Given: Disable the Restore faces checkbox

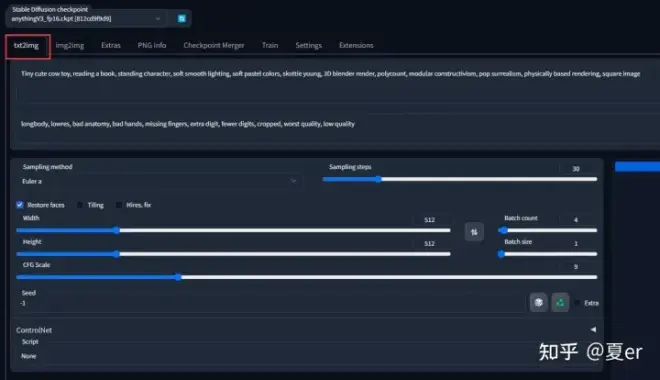Looking at the screenshot, I should pos(20,205).
